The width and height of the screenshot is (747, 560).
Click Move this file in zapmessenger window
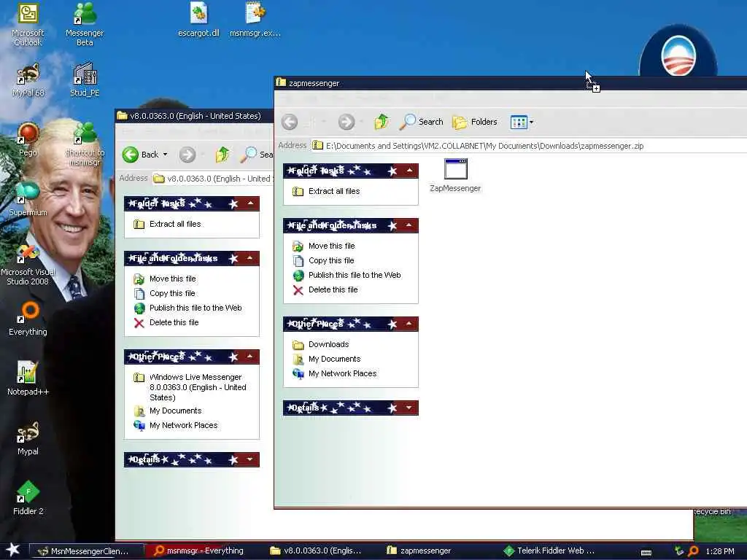click(x=332, y=246)
